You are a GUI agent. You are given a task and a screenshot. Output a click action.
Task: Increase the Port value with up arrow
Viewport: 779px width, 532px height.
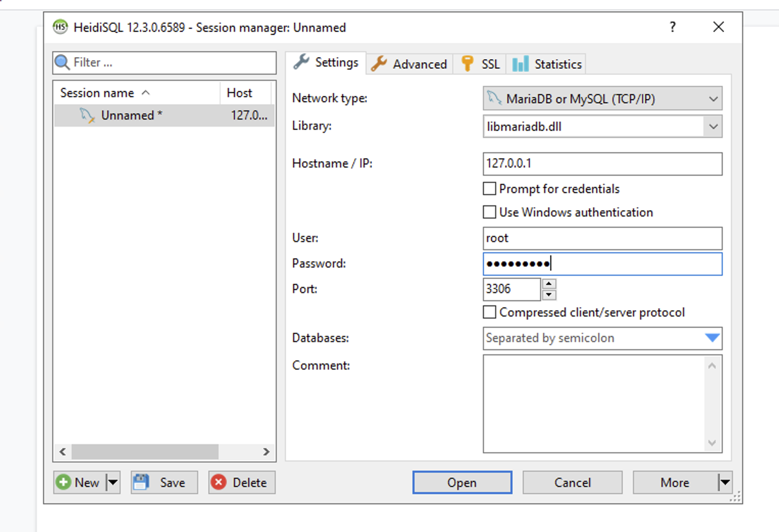(x=549, y=284)
